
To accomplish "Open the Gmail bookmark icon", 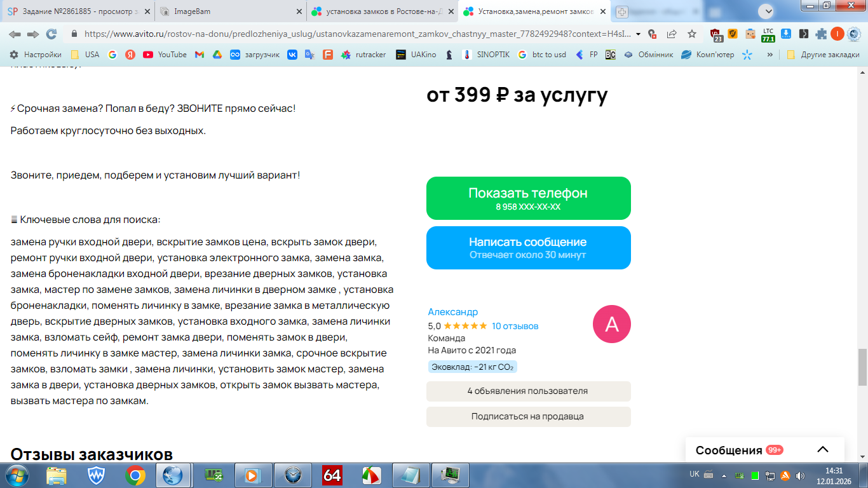I will [x=199, y=55].
